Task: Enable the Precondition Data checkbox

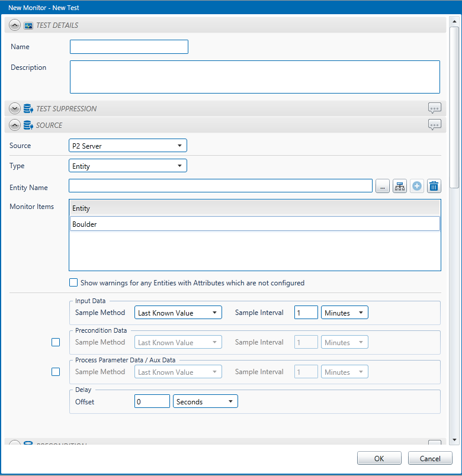Action: point(56,342)
